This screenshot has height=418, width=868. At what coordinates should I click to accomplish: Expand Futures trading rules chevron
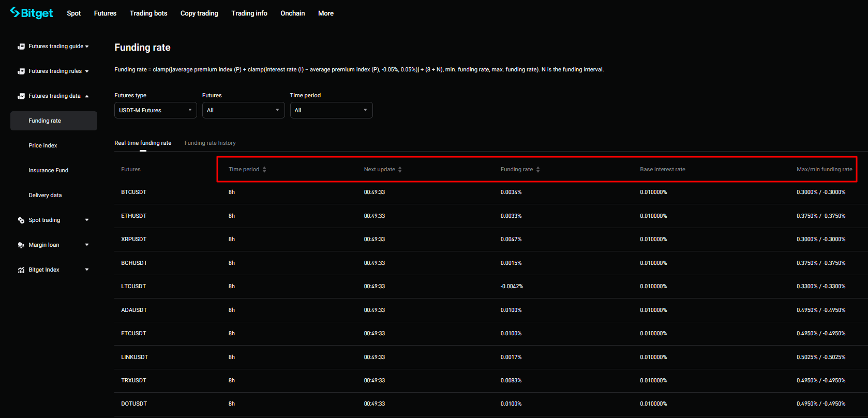(x=87, y=71)
